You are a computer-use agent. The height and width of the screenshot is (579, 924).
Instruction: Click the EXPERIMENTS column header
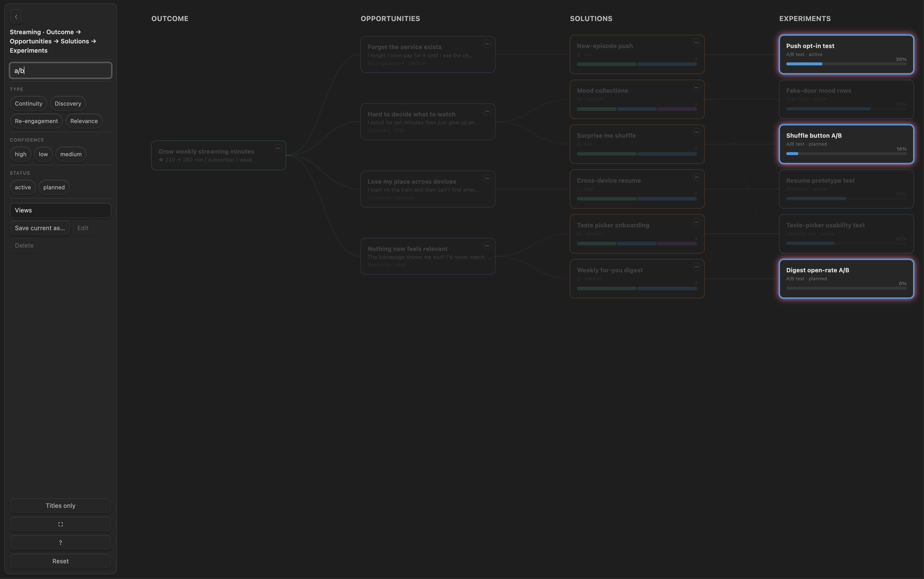pyautogui.click(x=805, y=18)
